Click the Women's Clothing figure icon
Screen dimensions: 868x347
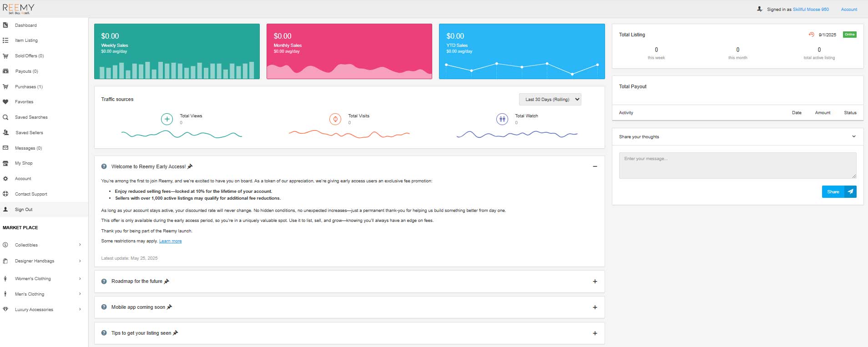[5, 279]
